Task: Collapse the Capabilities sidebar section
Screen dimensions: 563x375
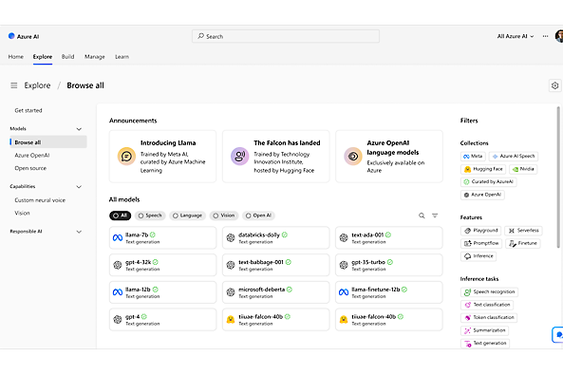Action: click(79, 187)
